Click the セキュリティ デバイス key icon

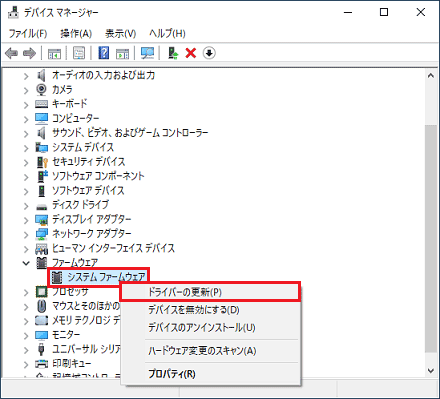(x=42, y=162)
